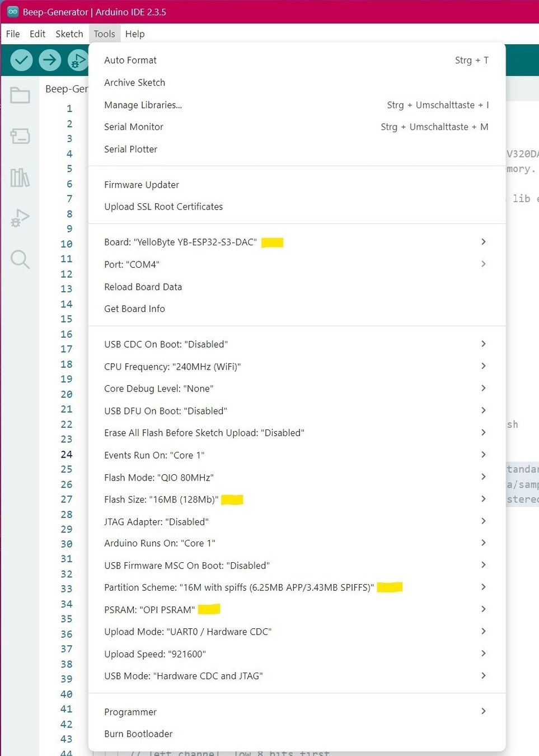Expand the Board YelloByte YB-ESP32-S3-DAC submenu
Screen dimensions: 539x756
pyautogui.click(x=297, y=242)
